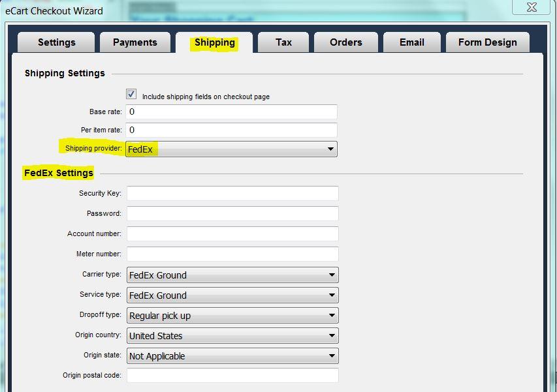Focus the Account number field
The width and height of the screenshot is (557, 392).
coord(232,234)
